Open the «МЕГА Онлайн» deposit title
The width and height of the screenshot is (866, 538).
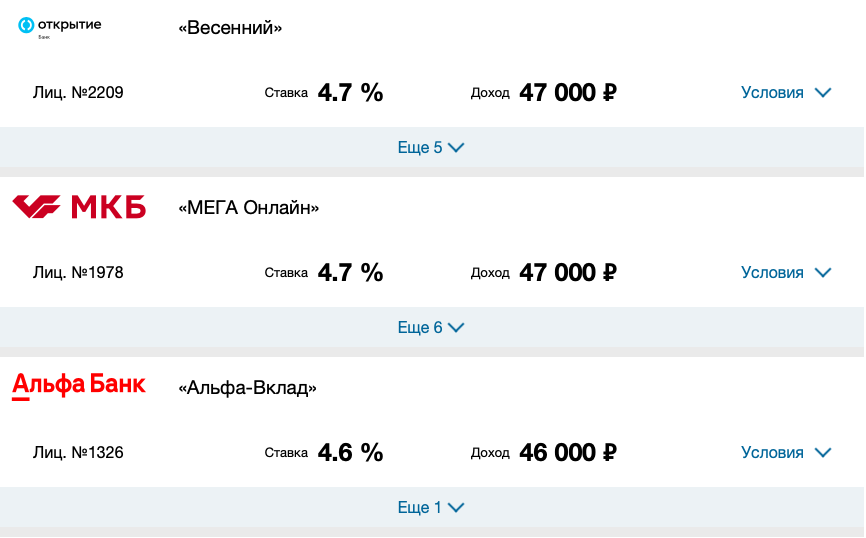(x=249, y=208)
